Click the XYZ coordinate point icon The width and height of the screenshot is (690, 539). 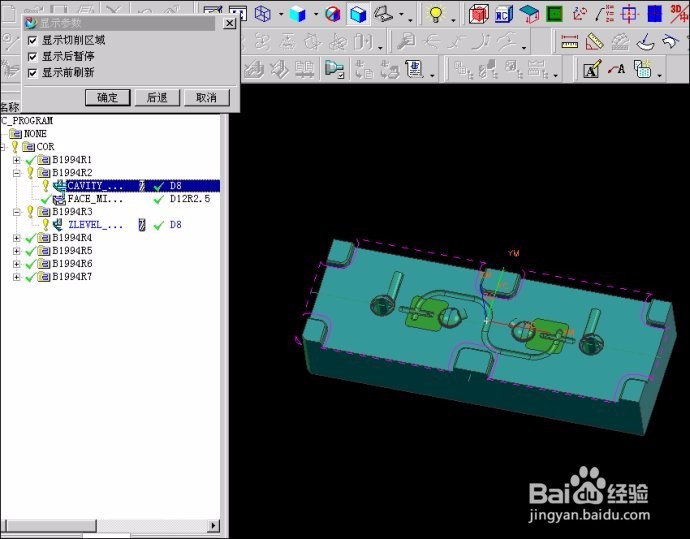point(605,14)
